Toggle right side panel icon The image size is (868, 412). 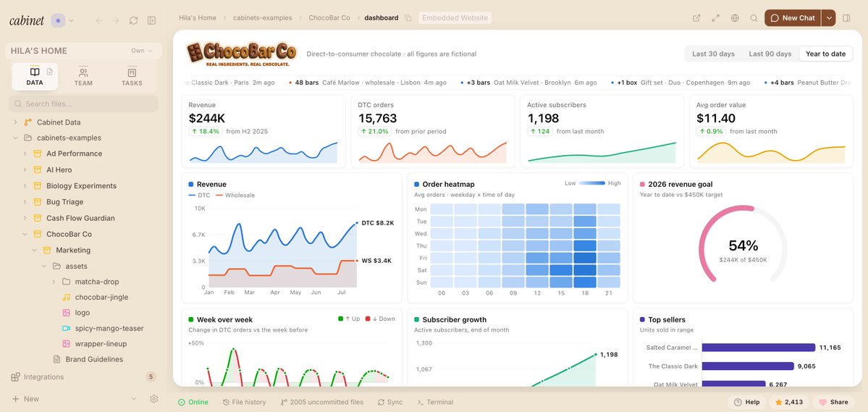click(846, 17)
